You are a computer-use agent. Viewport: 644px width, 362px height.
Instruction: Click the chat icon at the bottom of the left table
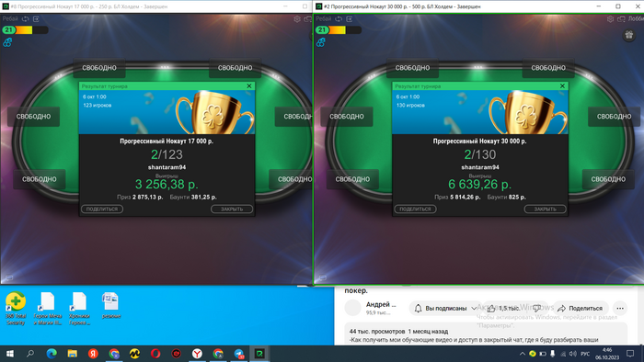coord(9,278)
